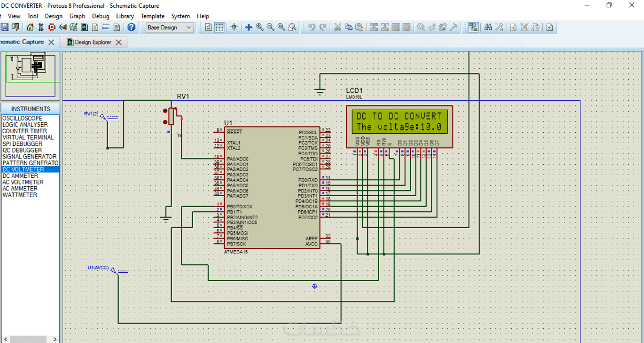644x343 pixels.
Task: Switch to the Design Explorer tab
Action: [92, 42]
